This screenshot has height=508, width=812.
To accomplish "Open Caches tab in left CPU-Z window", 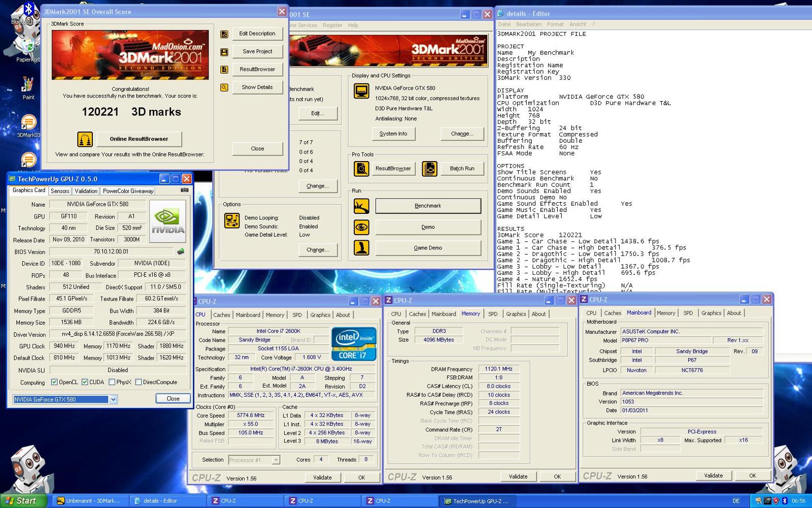I will pos(222,315).
